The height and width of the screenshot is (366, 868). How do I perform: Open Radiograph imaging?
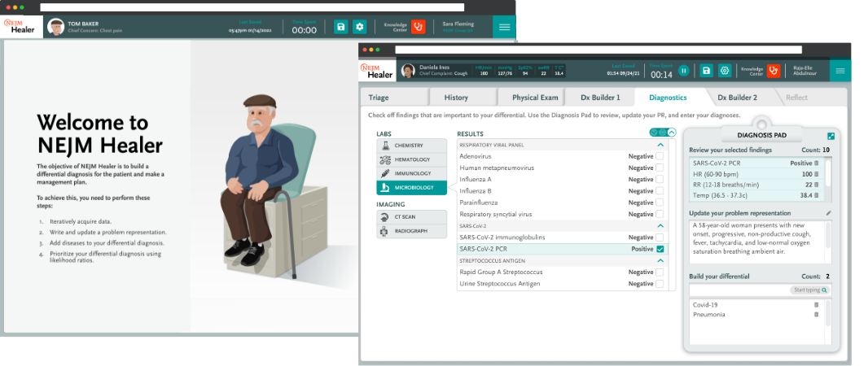point(411,231)
